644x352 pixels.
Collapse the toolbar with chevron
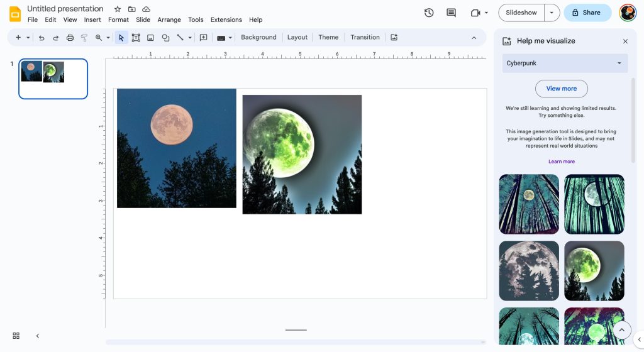tap(474, 38)
